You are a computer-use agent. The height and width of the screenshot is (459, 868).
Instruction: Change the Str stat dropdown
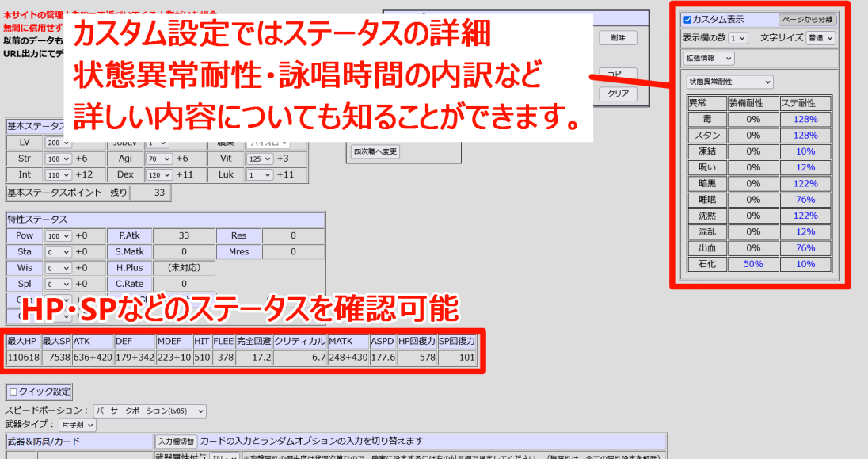click(58, 159)
